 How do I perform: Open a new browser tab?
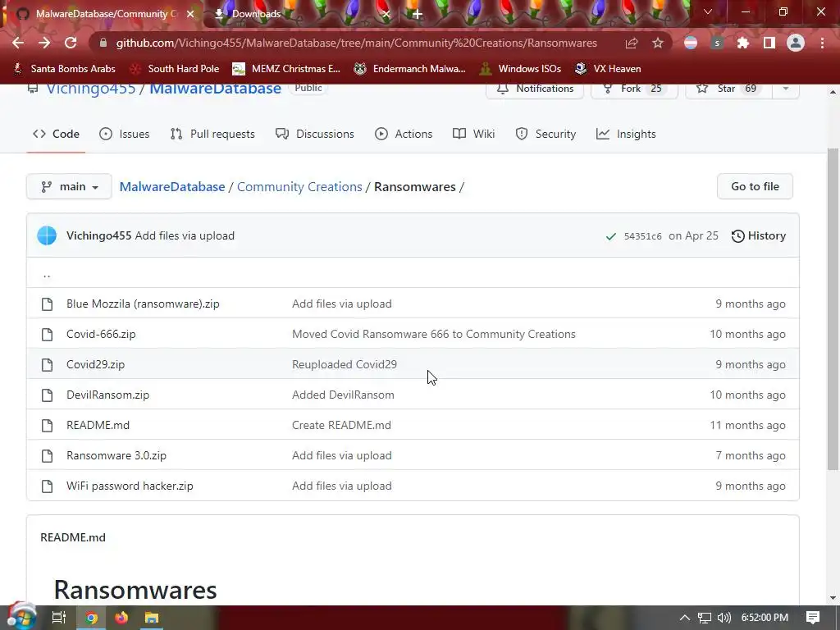pyautogui.click(x=418, y=14)
